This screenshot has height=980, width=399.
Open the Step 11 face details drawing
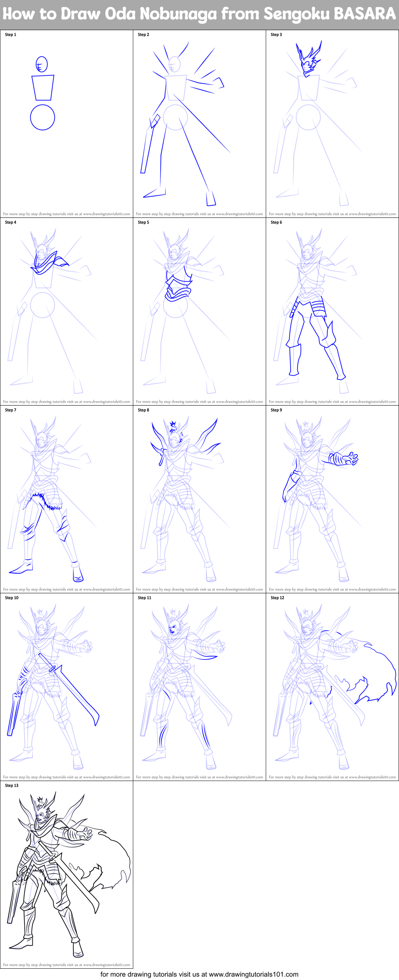(x=199, y=687)
